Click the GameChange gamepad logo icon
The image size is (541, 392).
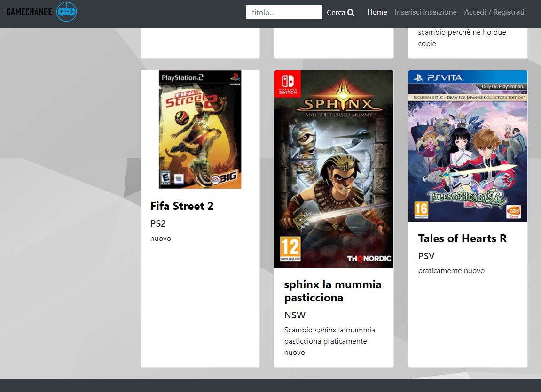[x=67, y=12]
